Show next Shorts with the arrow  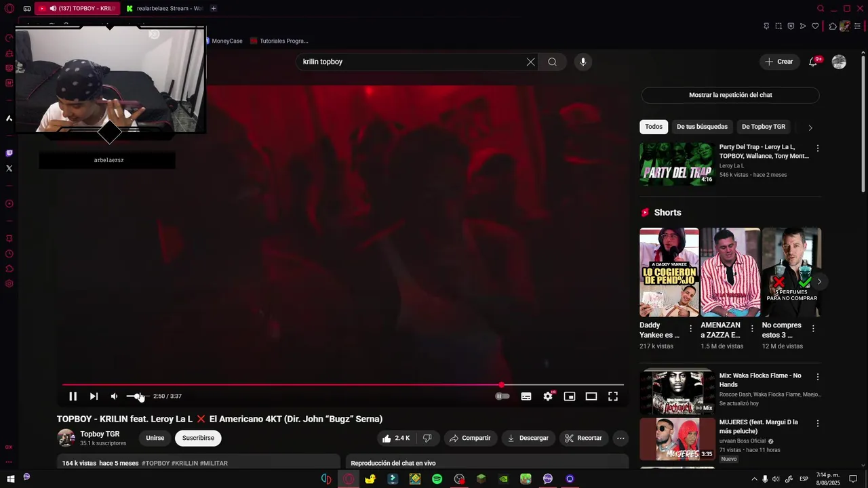click(819, 281)
